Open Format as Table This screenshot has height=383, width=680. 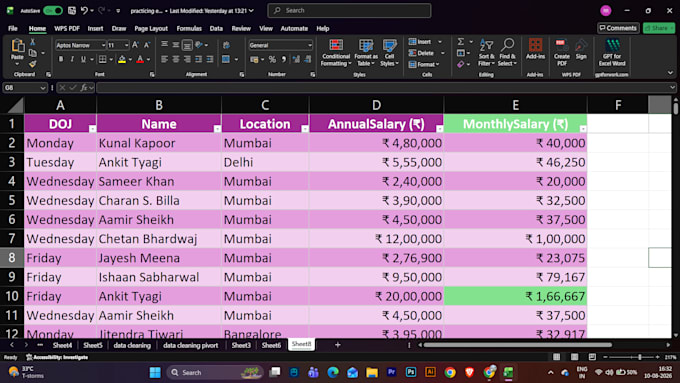366,53
